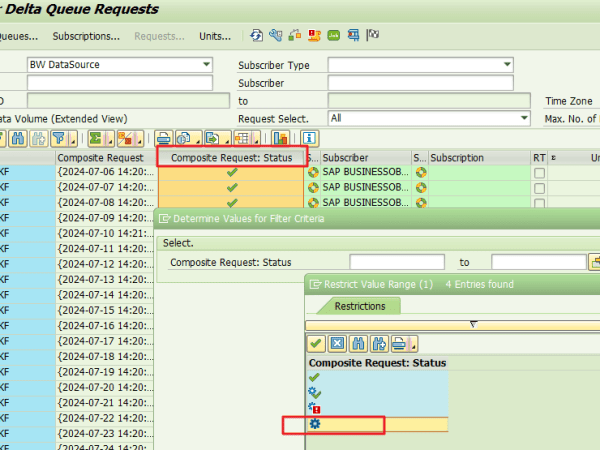Click the Find binoculars icon in Restrict Value Range
Screen dimensions: 600x450
pyautogui.click(x=358, y=344)
